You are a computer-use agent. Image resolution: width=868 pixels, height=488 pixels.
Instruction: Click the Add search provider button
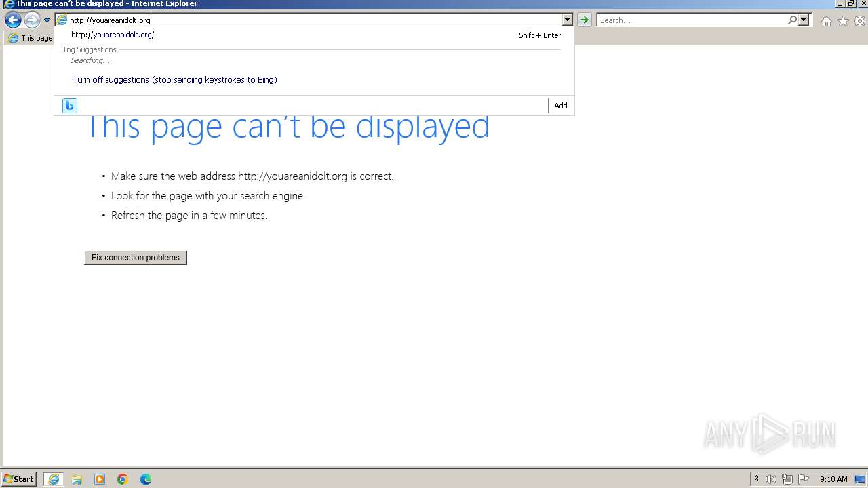tap(561, 106)
